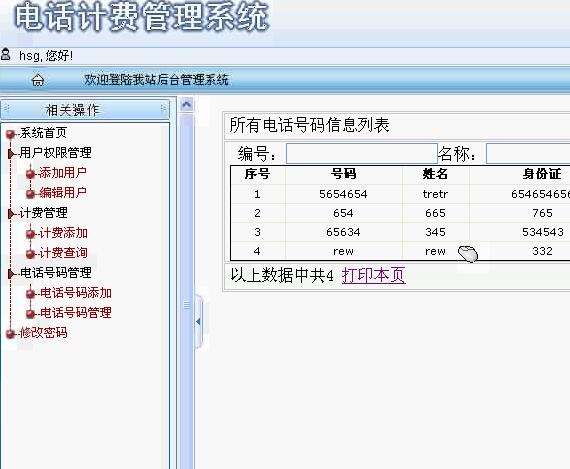Select ID cell 534543

coord(543,232)
